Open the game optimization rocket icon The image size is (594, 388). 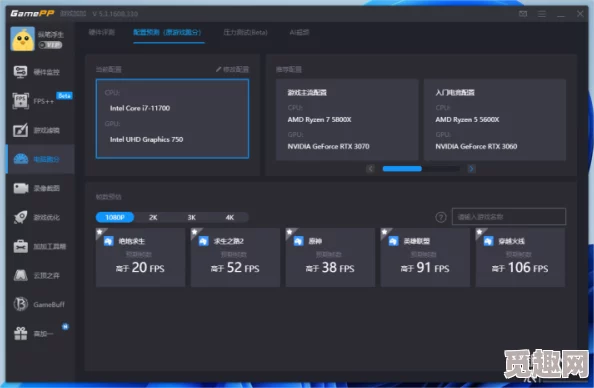pyautogui.click(x=20, y=217)
